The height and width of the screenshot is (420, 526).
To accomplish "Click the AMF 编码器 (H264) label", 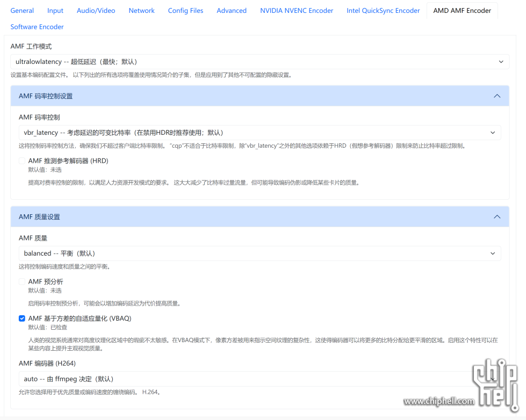I will click(x=47, y=363).
